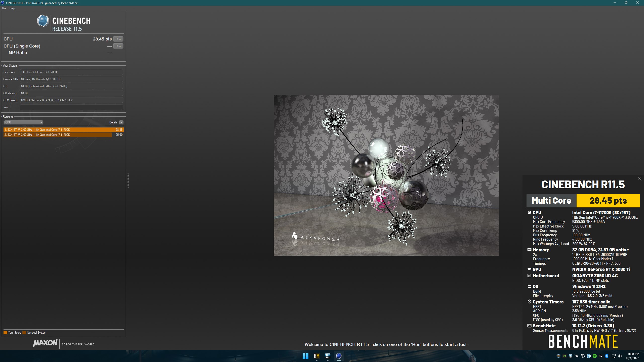Screen dimensions: 644x362
Task: Click the Info input field
Action: pyautogui.click(x=71, y=107)
